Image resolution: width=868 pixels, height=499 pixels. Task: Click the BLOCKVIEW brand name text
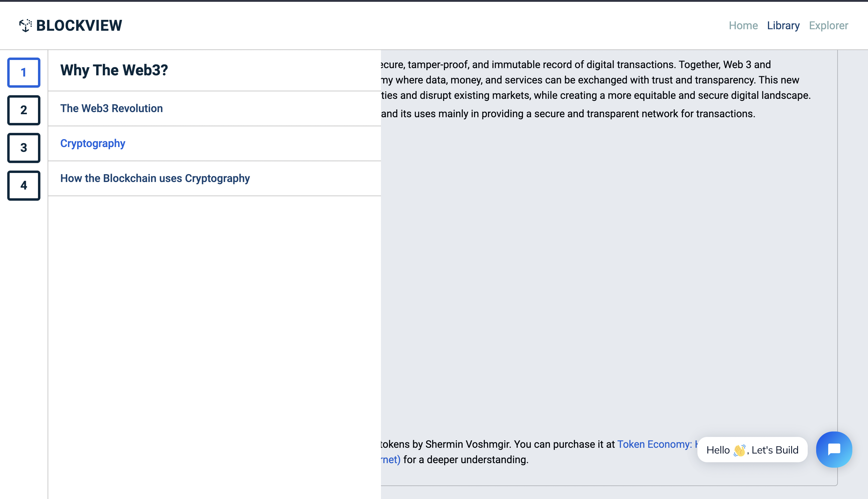[79, 25]
